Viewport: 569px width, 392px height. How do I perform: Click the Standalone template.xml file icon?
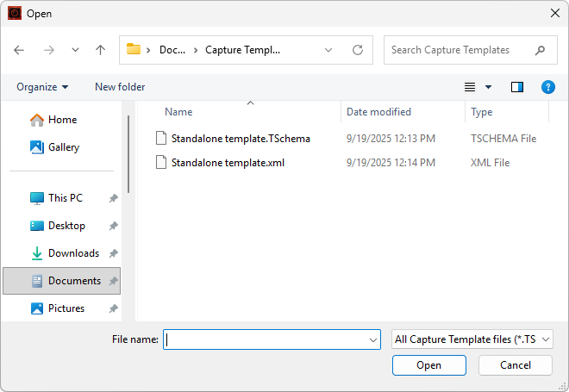pos(161,162)
